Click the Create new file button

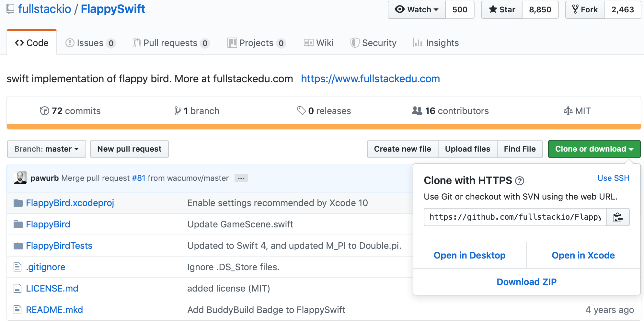pos(402,149)
